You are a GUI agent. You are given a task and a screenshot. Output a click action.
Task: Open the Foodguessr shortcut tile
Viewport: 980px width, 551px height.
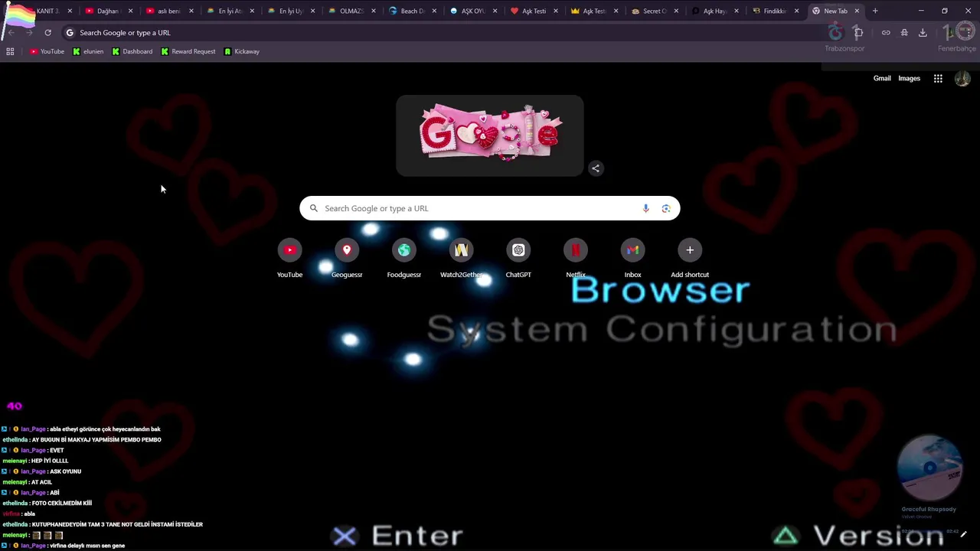pyautogui.click(x=404, y=258)
